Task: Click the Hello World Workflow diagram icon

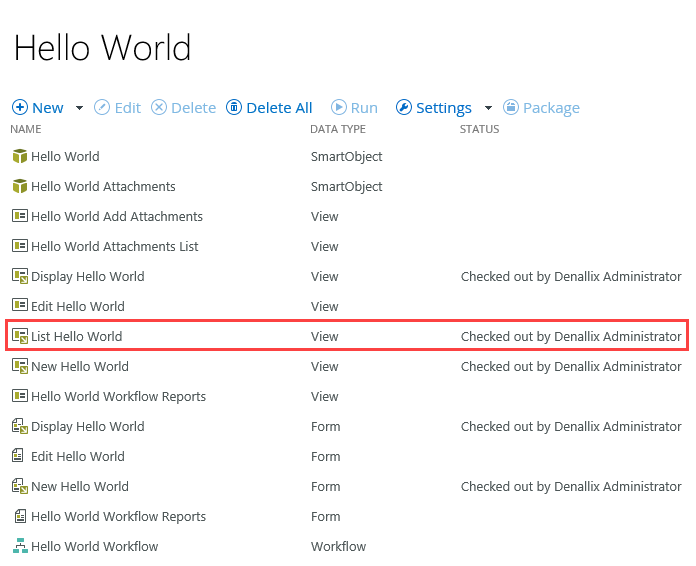Action: pos(19,547)
